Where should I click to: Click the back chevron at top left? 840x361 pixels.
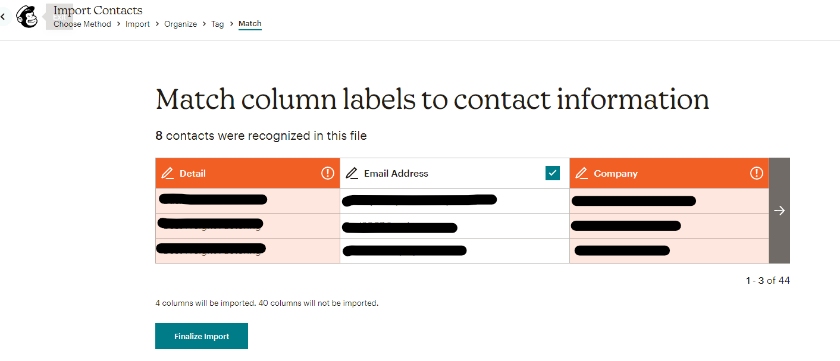coord(3,17)
